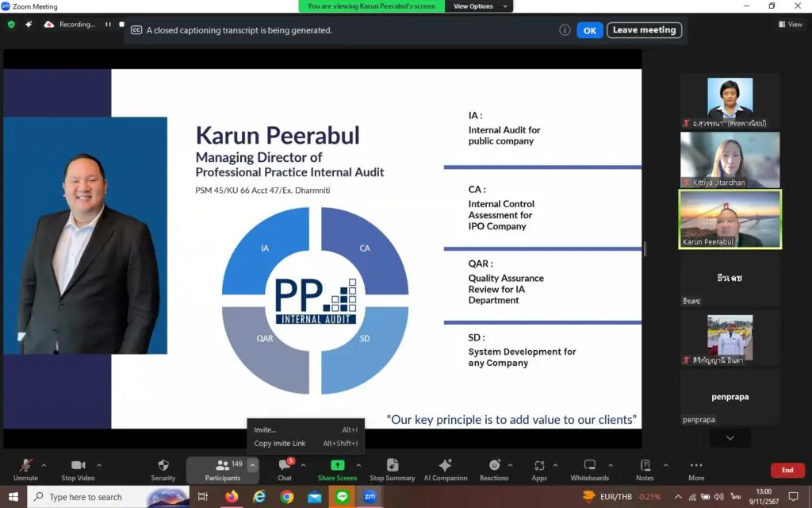Image resolution: width=812 pixels, height=508 pixels.
Task: Open the Security shield menu
Action: click(163, 470)
